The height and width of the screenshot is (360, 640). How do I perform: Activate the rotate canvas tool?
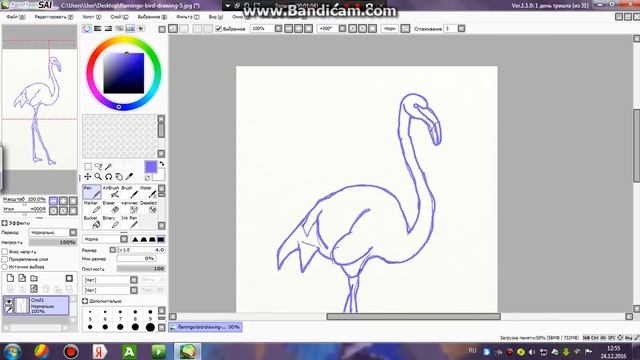(109, 177)
